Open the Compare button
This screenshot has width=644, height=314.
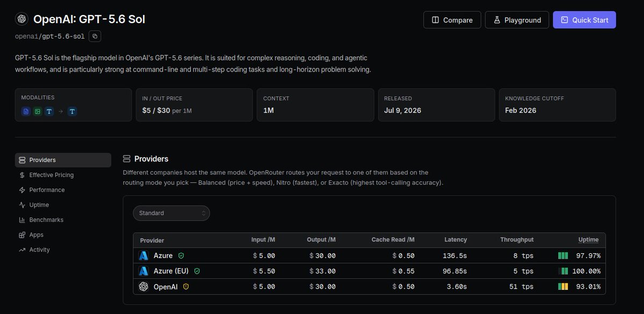tap(452, 20)
